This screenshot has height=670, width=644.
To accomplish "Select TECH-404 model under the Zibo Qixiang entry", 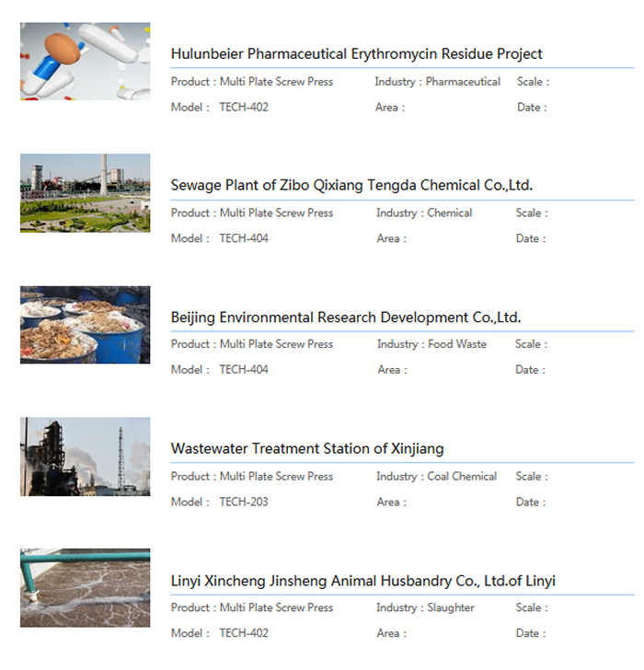I will 244,239.
